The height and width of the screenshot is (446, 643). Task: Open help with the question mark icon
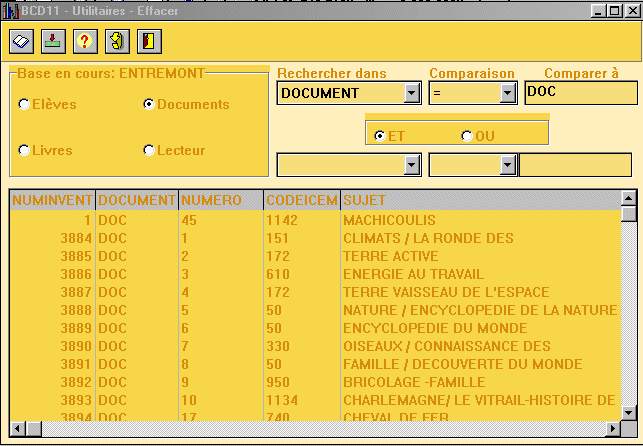(86, 41)
